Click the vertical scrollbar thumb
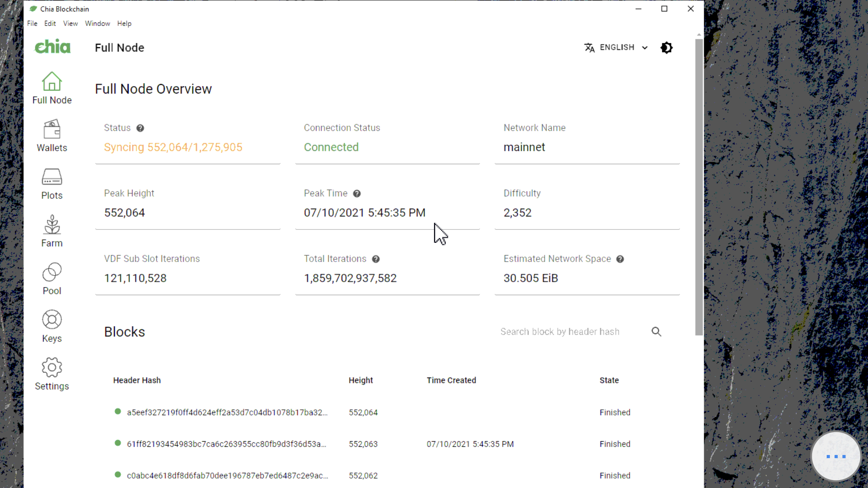 (699, 187)
